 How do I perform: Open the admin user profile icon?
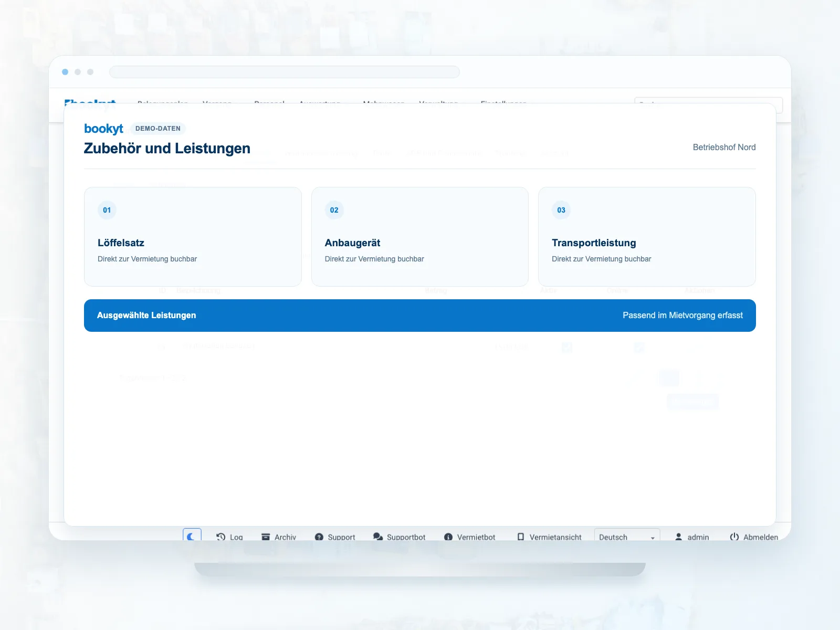[678, 537]
